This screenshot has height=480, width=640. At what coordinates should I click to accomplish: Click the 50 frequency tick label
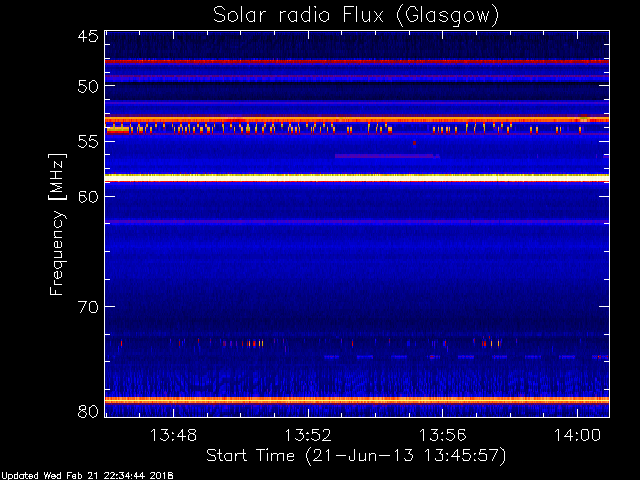88,86
